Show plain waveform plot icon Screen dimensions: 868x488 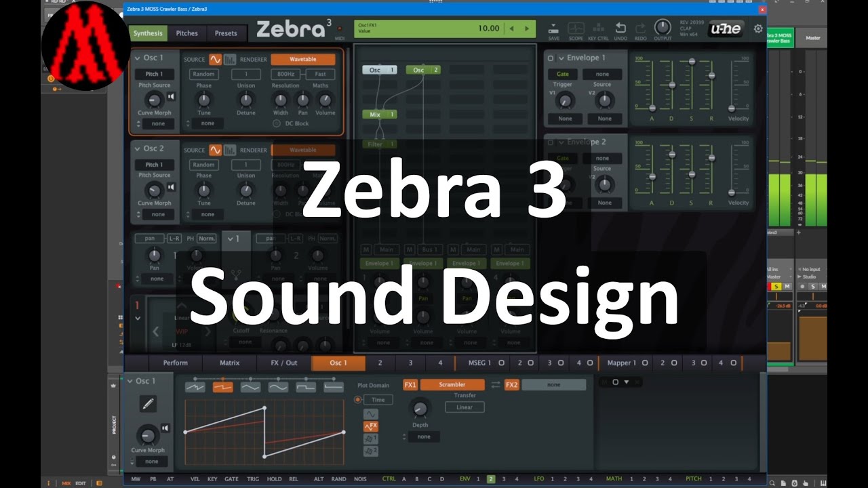tap(371, 414)
